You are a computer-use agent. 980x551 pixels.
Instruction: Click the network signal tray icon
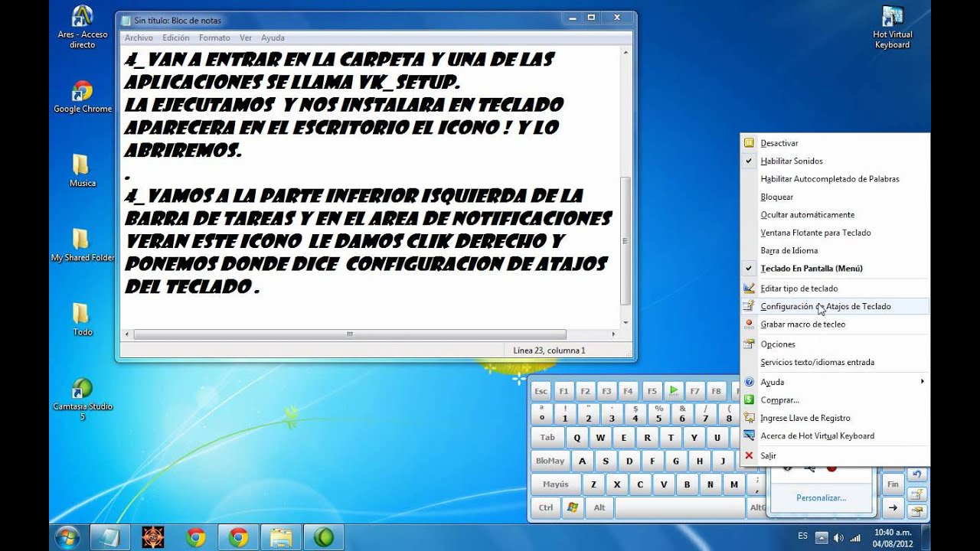point(855,537)
